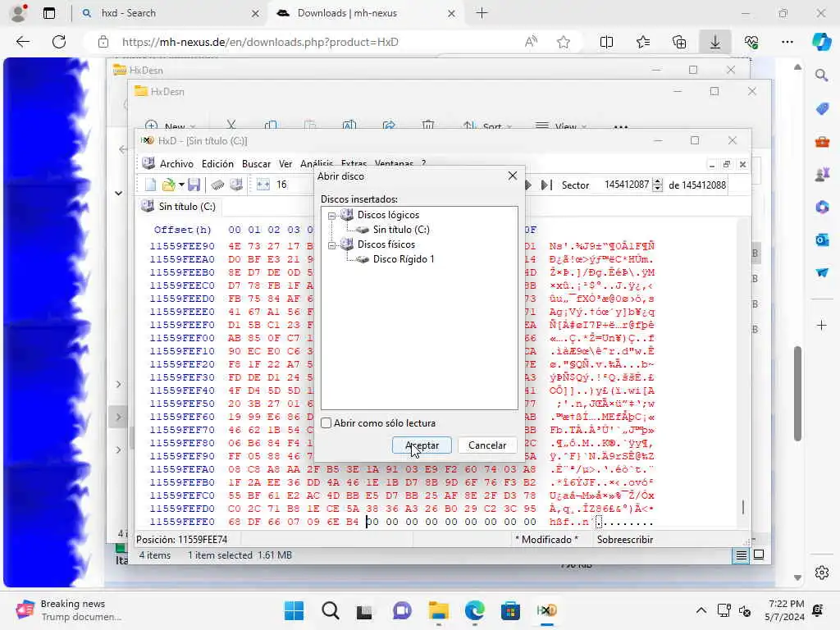
Task: Click the Open RAM chip icon in HxD
Action: tap(217, 185)
